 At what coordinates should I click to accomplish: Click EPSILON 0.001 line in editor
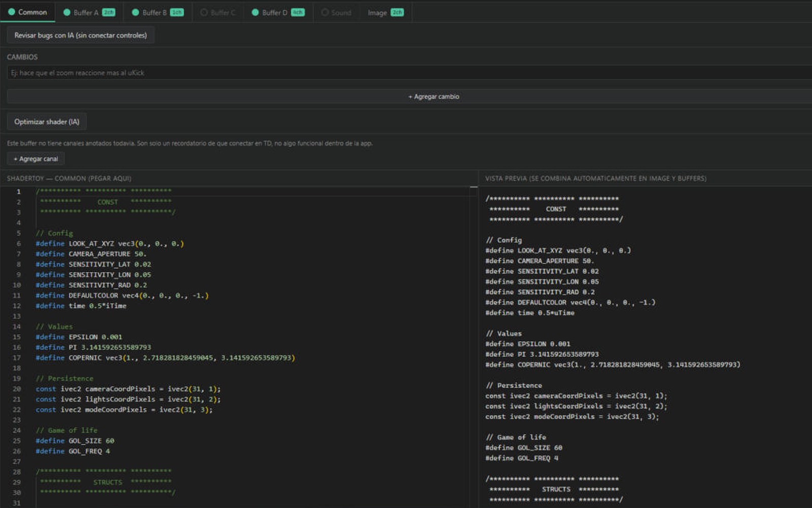pyautogui.click(x=79, y=337)
